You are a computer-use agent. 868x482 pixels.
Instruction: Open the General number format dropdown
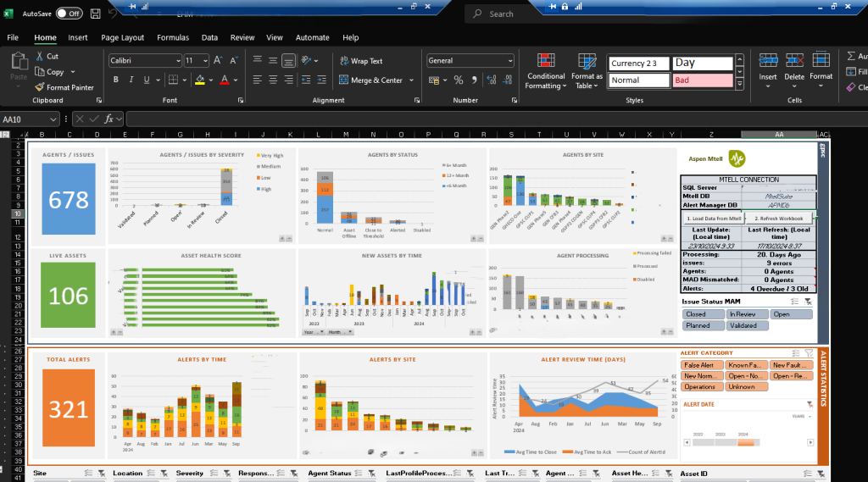[509, 61]
